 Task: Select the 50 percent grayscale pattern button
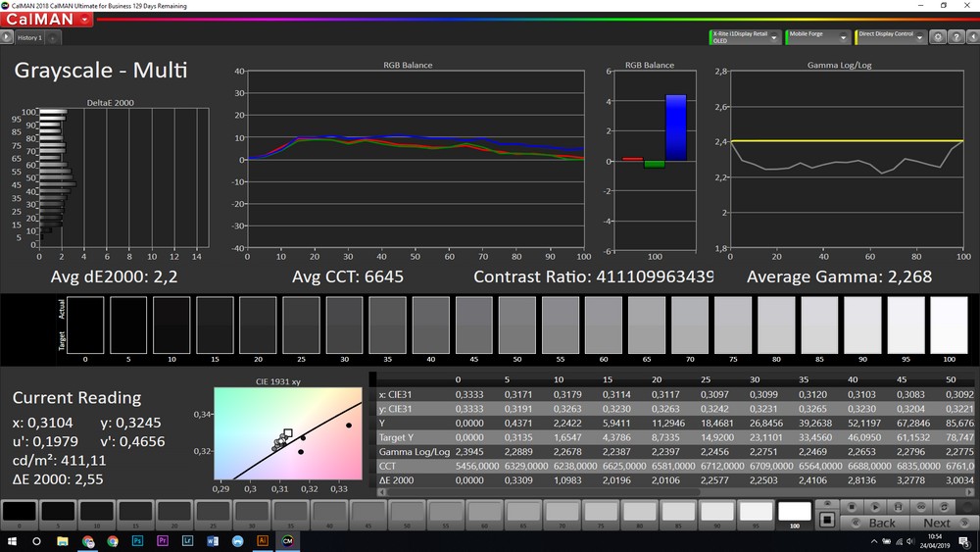pyautogui.click(x=407, y=515)
